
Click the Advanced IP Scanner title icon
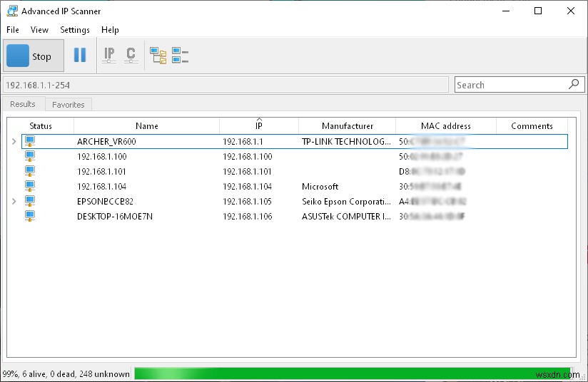12,11
